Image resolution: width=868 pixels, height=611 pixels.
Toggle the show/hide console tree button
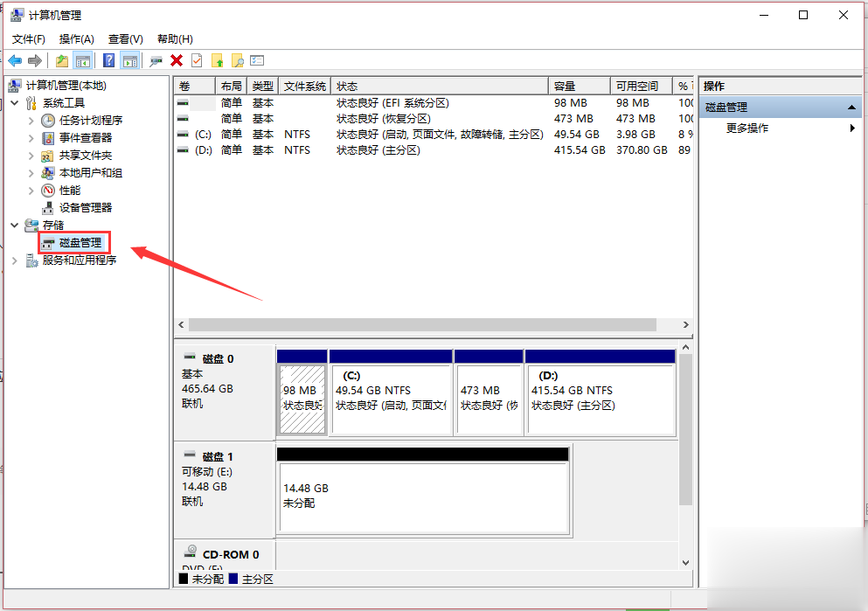[x=83, y=60]
